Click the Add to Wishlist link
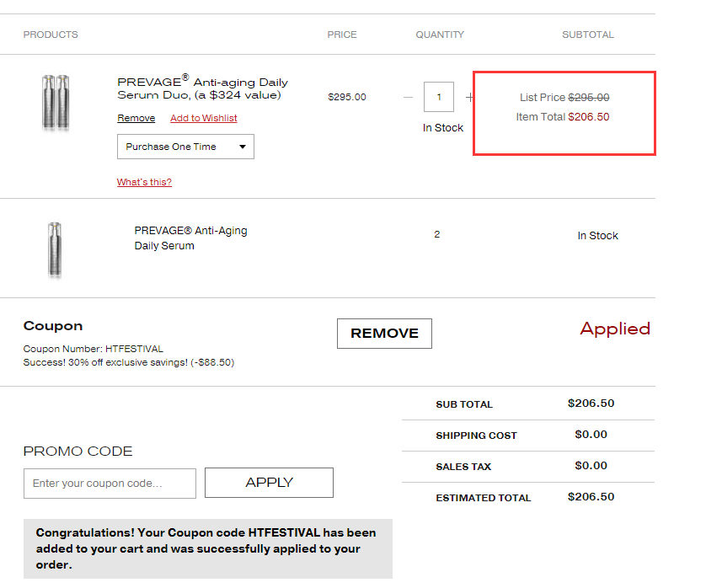This screenshot has width=706, height=588. pyautogui.click(x=204, y=118)
